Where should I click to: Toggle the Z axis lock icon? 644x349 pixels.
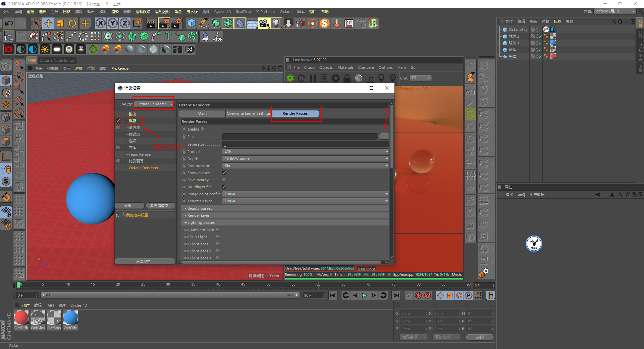point(125,23)
